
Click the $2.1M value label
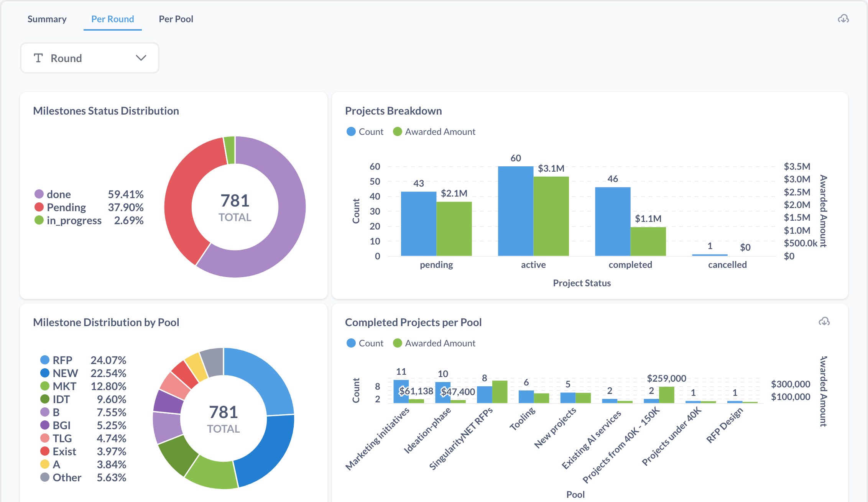point(454,193)
